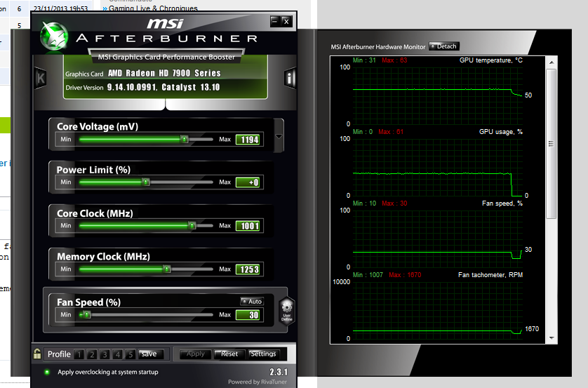The height and width of the screenshot is (388, 588).
Task: Select profile slot 2
Action: [x=91, y=354]
